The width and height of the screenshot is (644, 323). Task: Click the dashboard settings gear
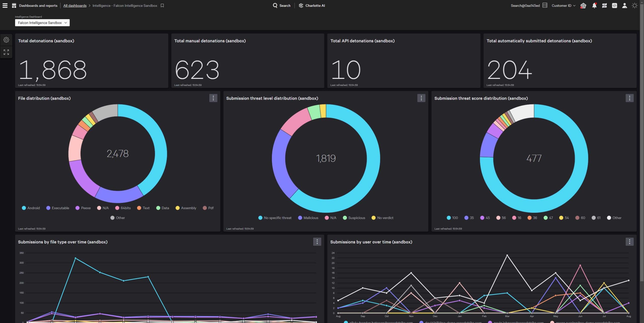pyautogui.click(x=6, y=40)
